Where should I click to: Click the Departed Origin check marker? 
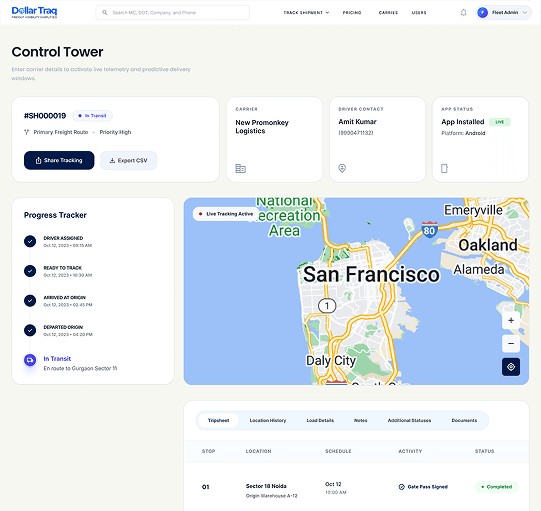30,330
